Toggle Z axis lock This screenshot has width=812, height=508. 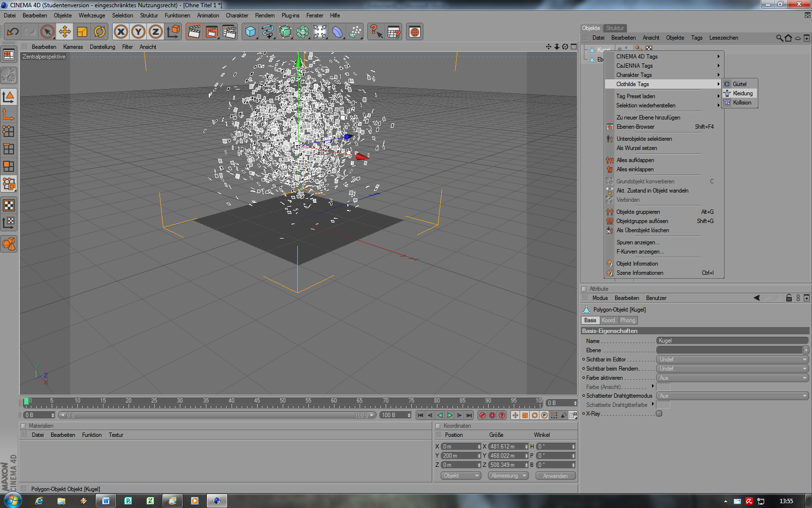(156, 32)
